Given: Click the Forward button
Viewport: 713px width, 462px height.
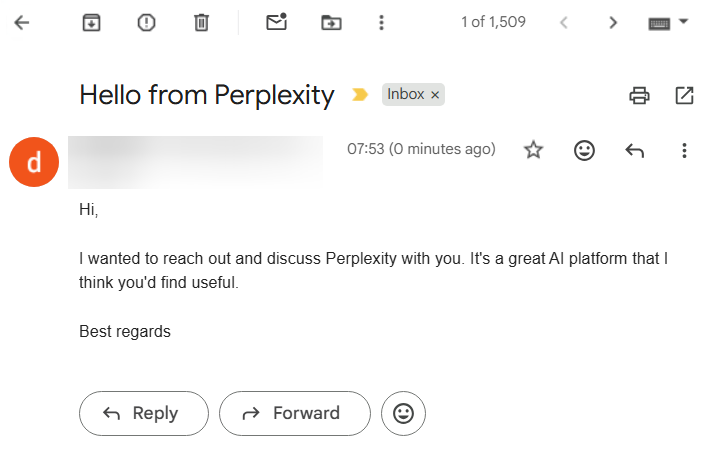Looking at the screenshot, I should click(294, 413).
